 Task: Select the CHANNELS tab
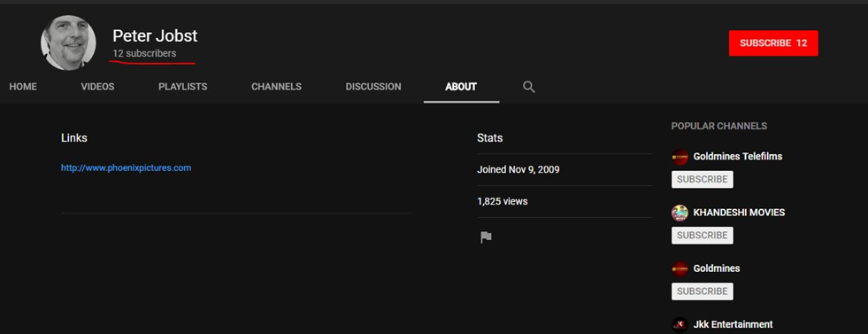click(276, 87)
